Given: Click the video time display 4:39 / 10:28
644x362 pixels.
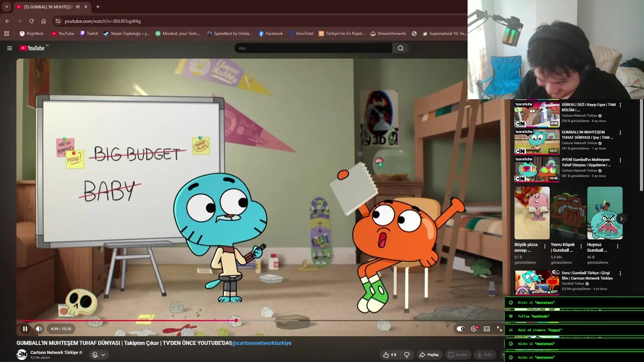Looking at the screenshot, I should tap(61, 329).
